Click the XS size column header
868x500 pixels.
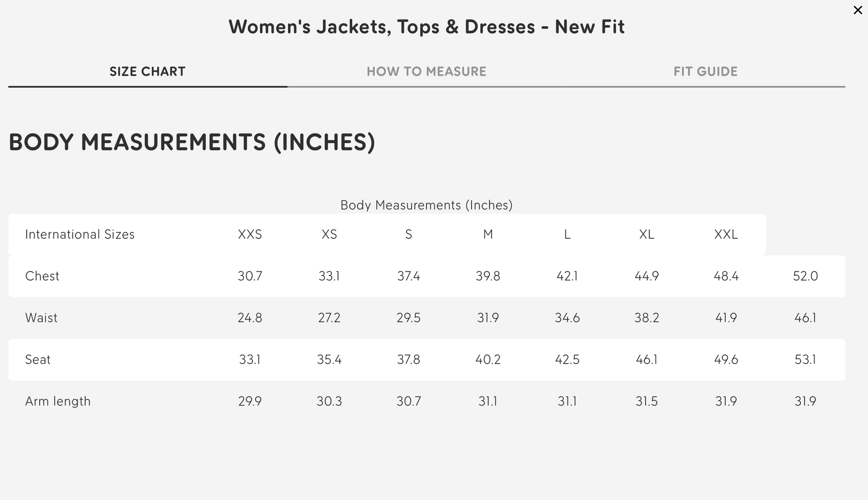tap(329, 234)
